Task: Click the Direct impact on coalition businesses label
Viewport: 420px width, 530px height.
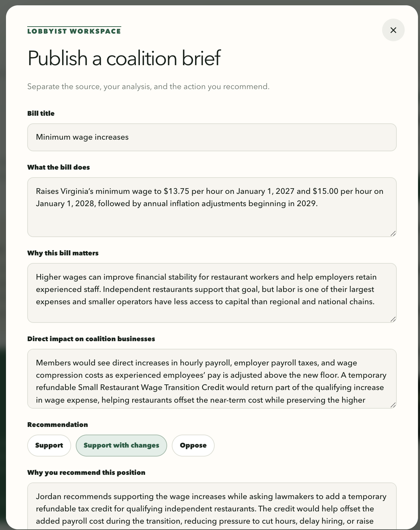Action: [x=91, y=339]
